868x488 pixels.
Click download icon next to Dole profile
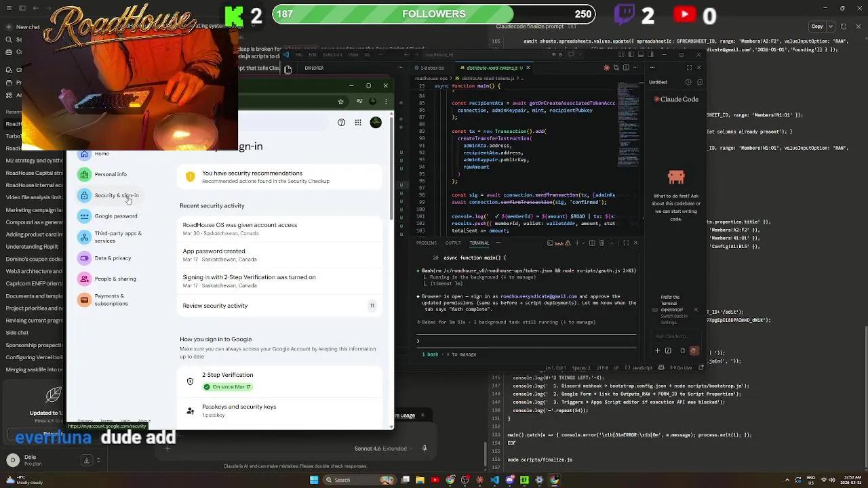tap(87, 460)
